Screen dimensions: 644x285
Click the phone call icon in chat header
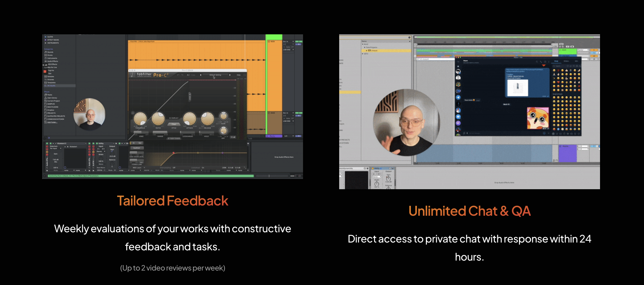pos(541,61)
